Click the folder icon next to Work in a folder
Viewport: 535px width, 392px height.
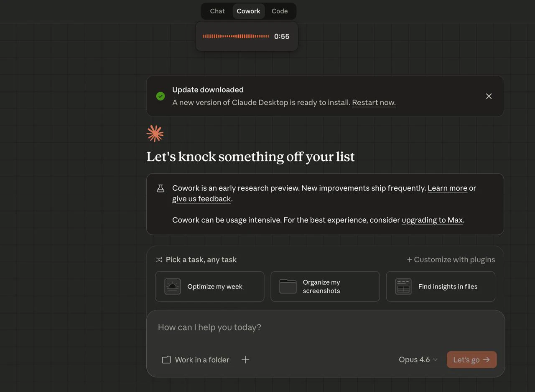click(x=166, y=359)
